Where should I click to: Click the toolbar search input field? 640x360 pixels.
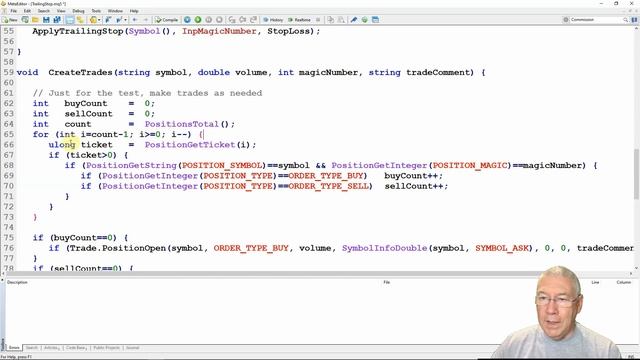596,20
